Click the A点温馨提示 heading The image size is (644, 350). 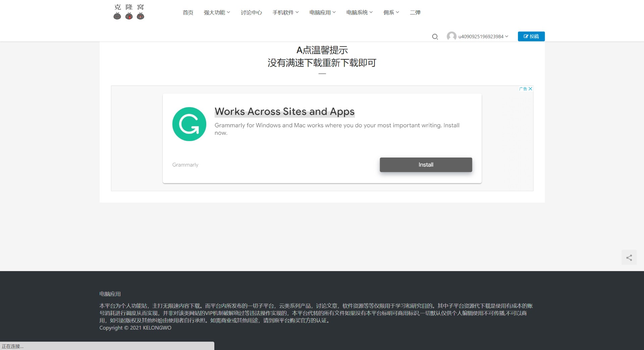point(322,50)
